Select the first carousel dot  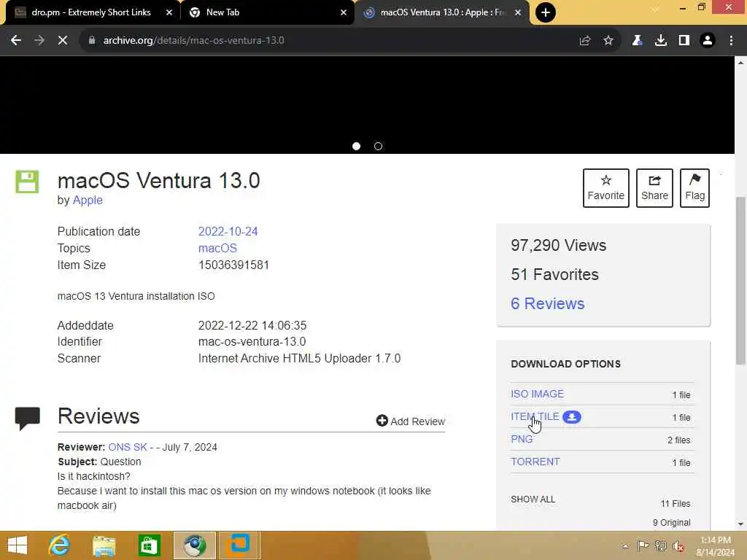pos(356,146)
